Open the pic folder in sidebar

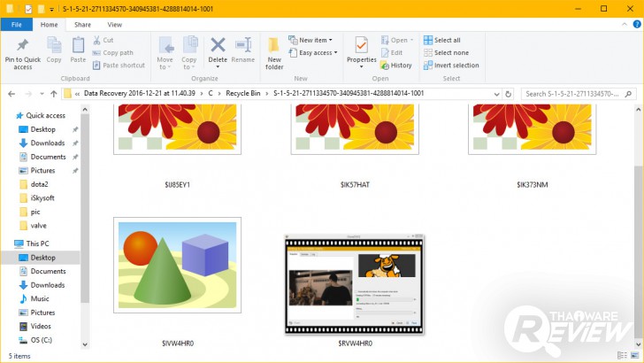(x=30, y=212)
